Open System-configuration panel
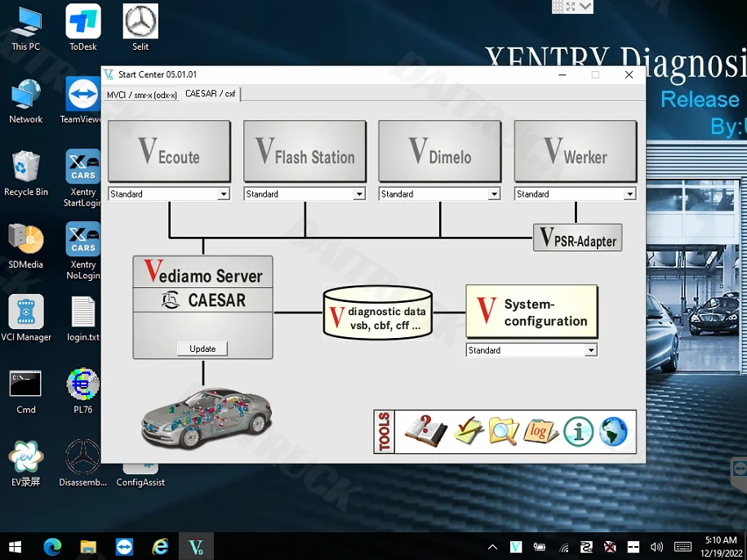Screen dimensions: 747x560 (531, 312)
